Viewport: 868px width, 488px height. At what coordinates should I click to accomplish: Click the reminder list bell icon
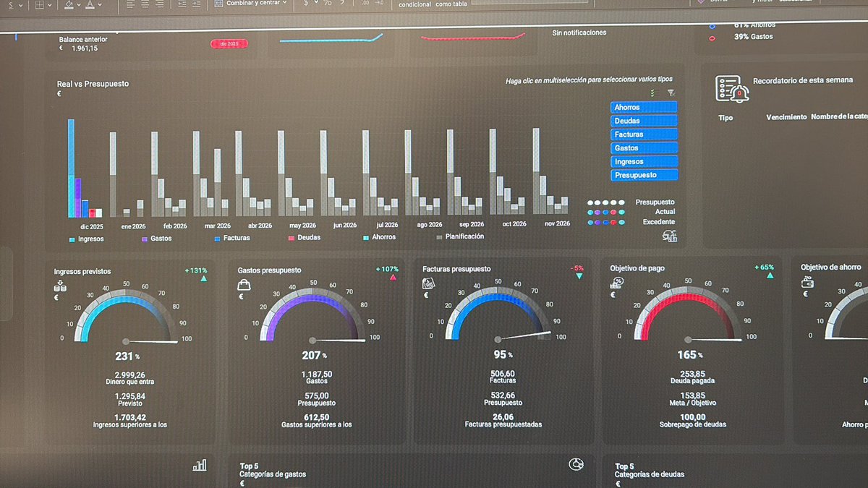(732, 89)
